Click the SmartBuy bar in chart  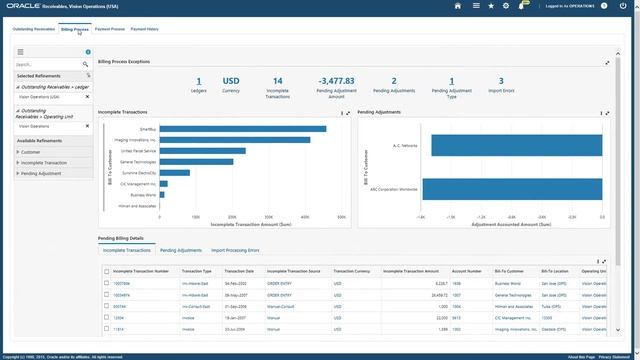point(243,129)
